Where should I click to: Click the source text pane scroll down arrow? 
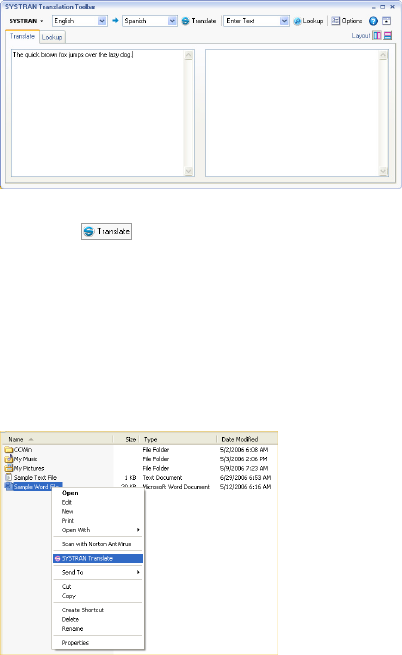pos(188,171)
